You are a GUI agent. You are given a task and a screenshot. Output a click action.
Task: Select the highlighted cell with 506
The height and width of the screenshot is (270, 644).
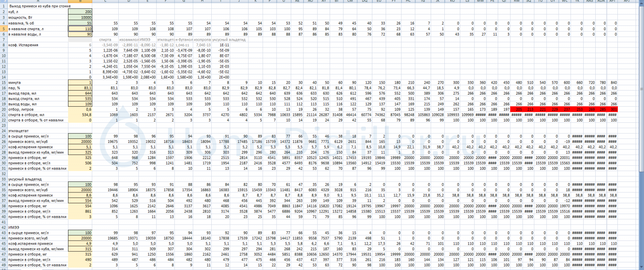[x=80, y=163]
